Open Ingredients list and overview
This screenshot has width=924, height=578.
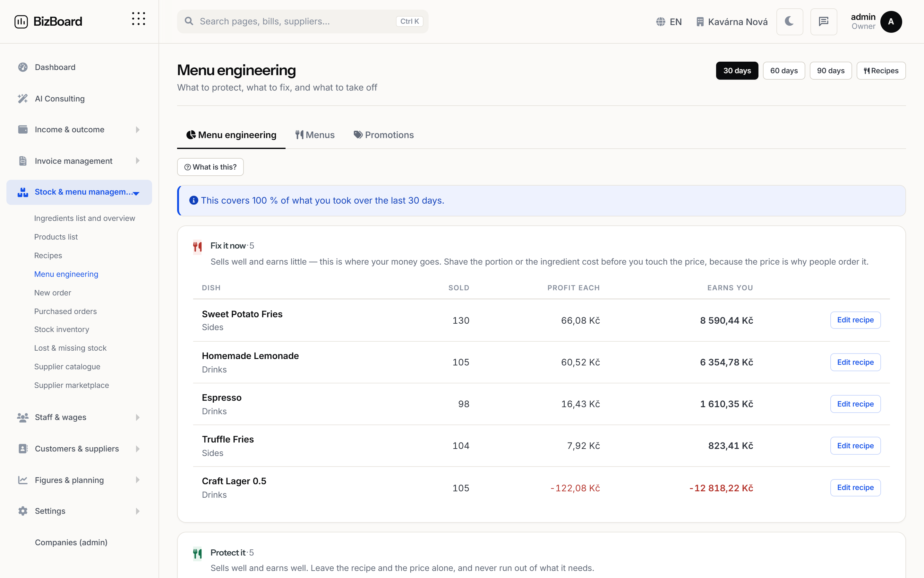84,218
